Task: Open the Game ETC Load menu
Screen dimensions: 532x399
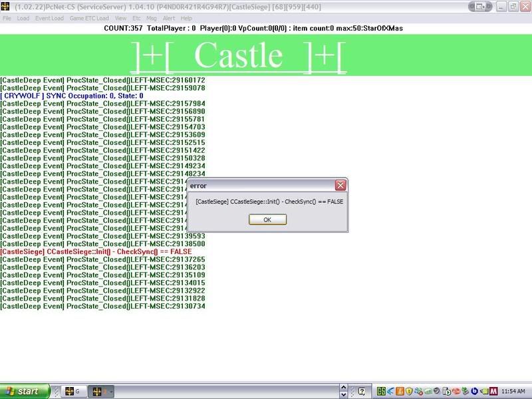Action: 89,18
